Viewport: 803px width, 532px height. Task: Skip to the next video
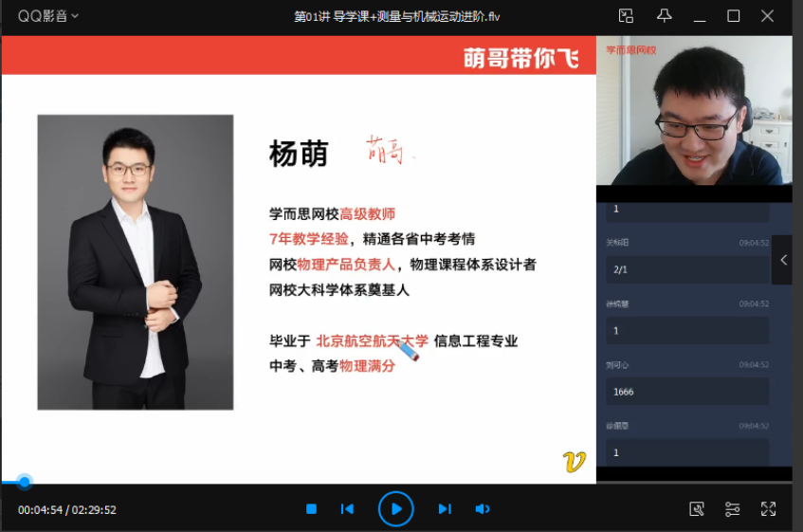[x=444, y=509]
